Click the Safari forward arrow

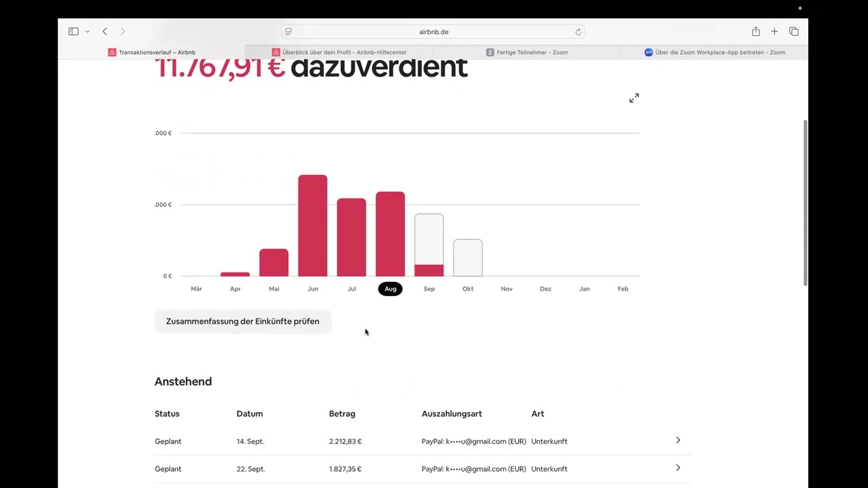point(123,31)
